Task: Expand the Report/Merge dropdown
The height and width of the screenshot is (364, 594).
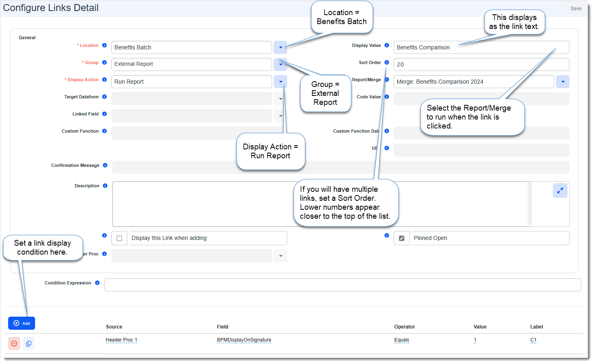Action: click(563, 82)
